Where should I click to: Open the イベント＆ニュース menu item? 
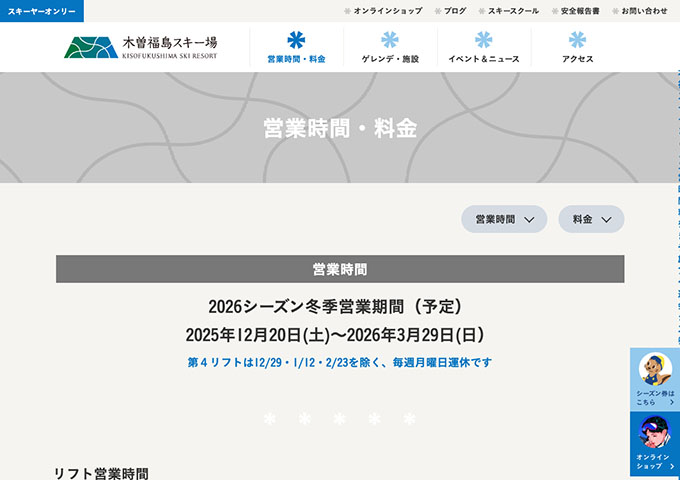pyautogui.click(x=484, y=59)
